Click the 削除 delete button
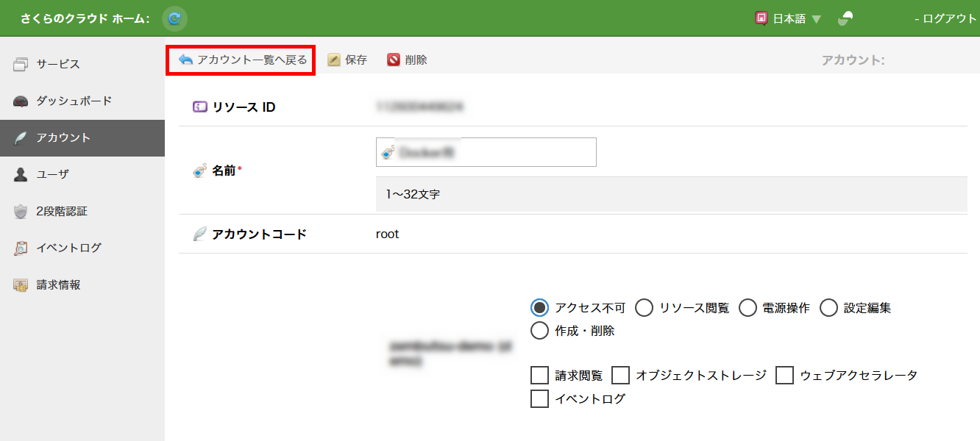 pos(408,60)
